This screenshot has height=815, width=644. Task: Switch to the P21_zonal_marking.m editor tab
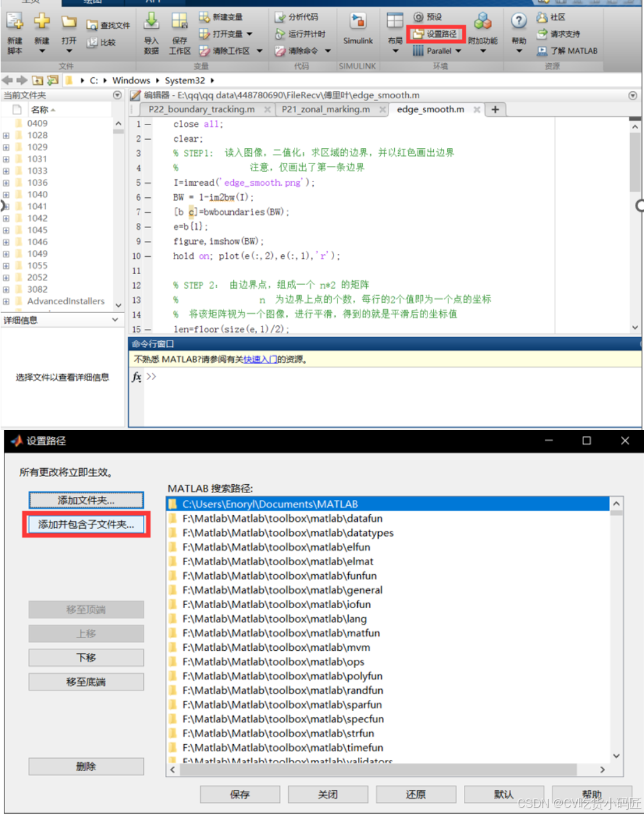click(326, 109)
